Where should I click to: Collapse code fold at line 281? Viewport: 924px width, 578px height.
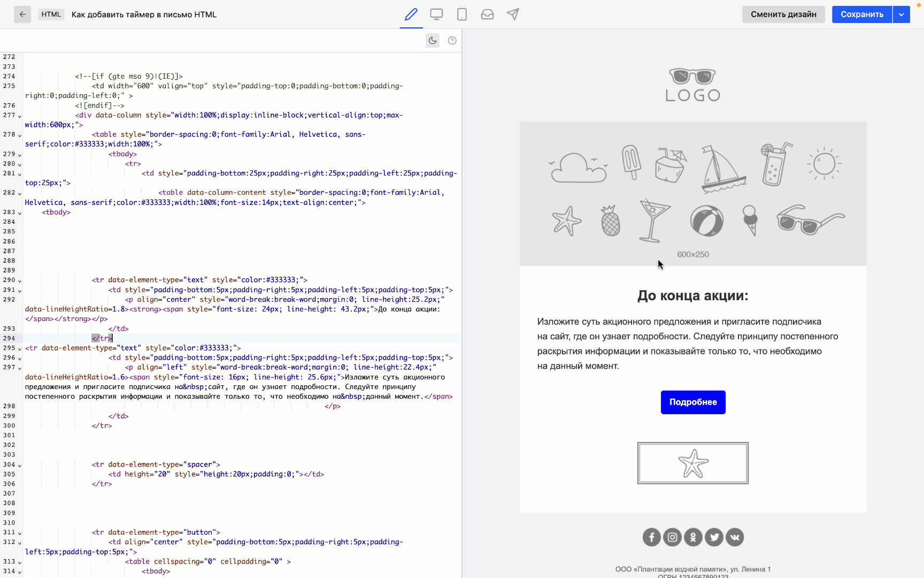[20, 174]
